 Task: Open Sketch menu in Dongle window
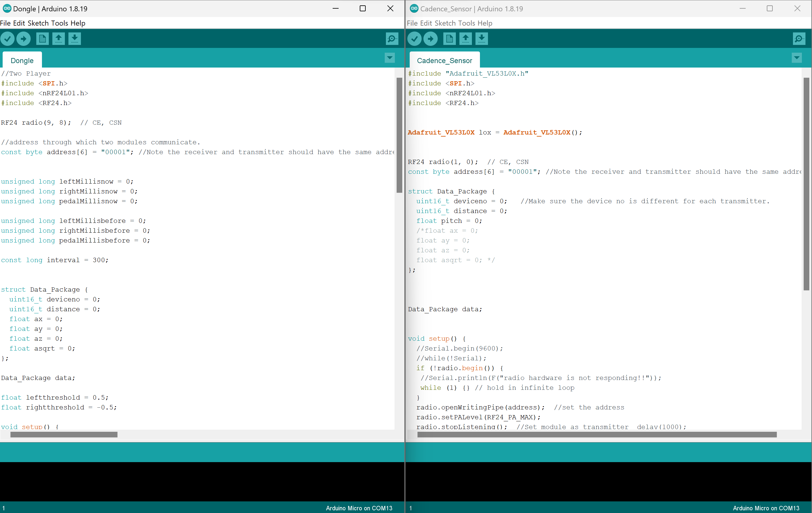(x=38, y=23)
